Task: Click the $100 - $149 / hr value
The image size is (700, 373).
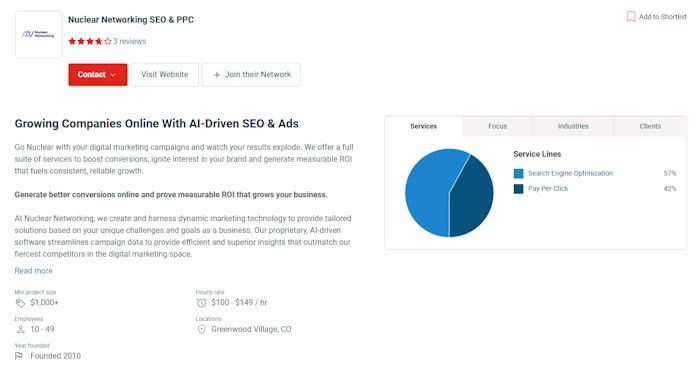Action: 239,303
